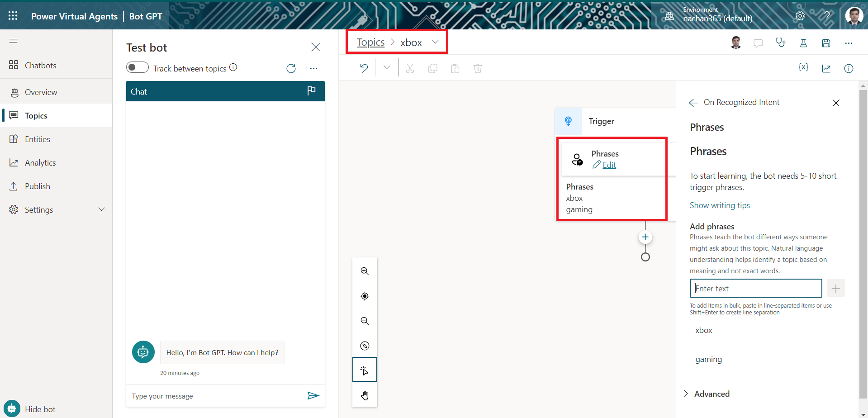Viewport: 868px width, 418px height.
Task: Toggle Track between topics switch
Action: pos(138,67)
